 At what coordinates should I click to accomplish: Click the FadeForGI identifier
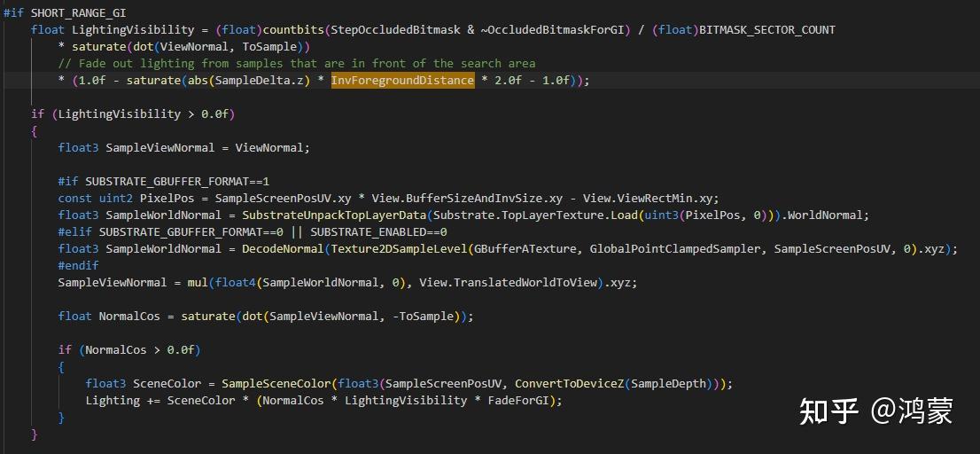click(518, 400)
